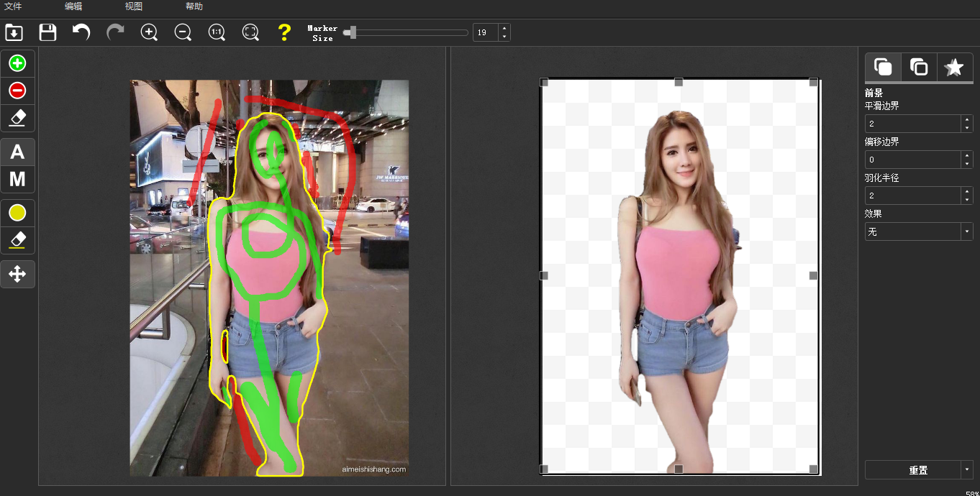This screenshot has height=496, width=980.
Task: Click the zoom out magnifier icon
Action: click(183, 32)
